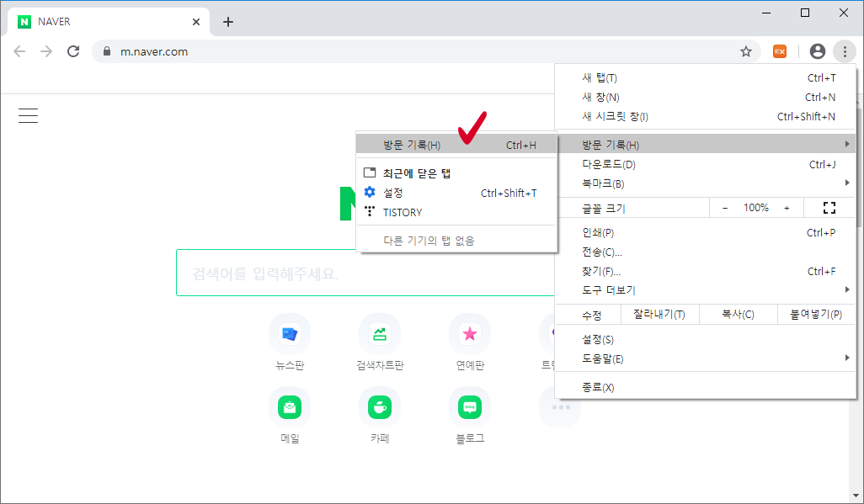Click the three-dot Chrome menu button
Viewport: 864px width, 504px height.
(x=845, y=52)
